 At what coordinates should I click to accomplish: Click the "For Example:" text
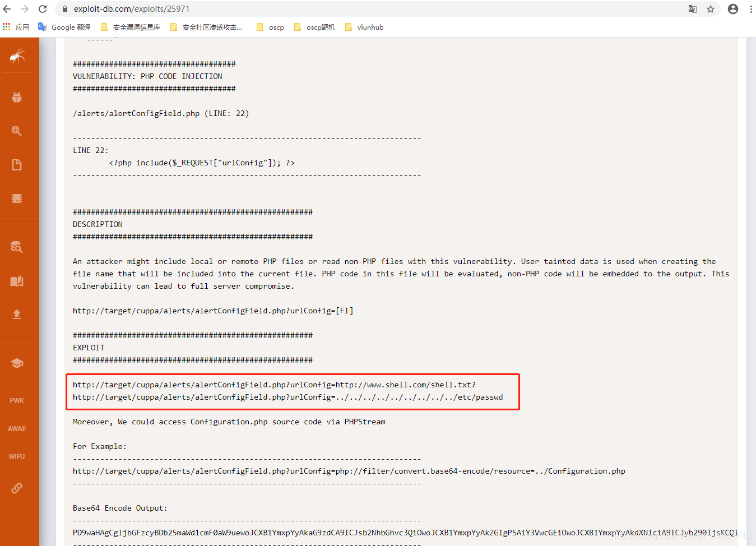[100, 446]
